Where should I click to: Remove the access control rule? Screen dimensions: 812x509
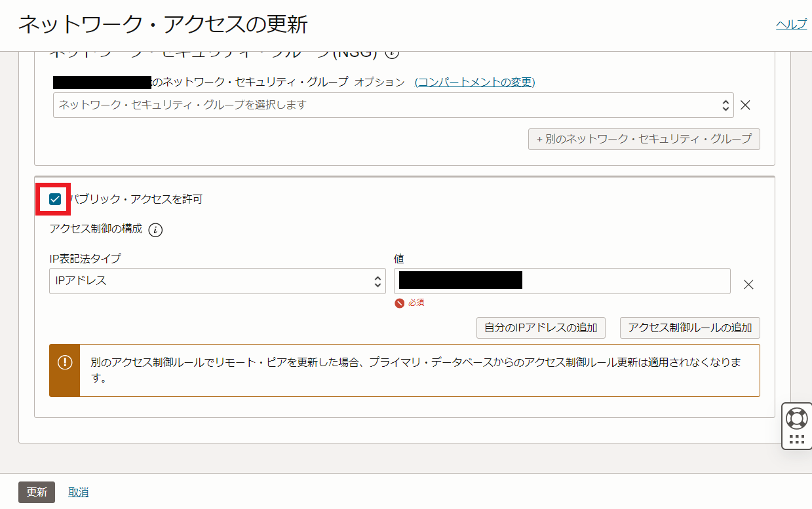tap(748, 284)
